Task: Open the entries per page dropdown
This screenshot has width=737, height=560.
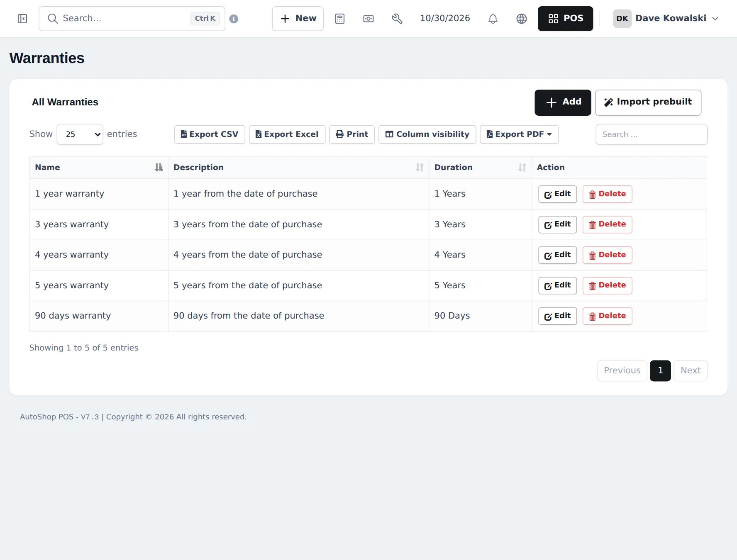Action: point(80,134)
